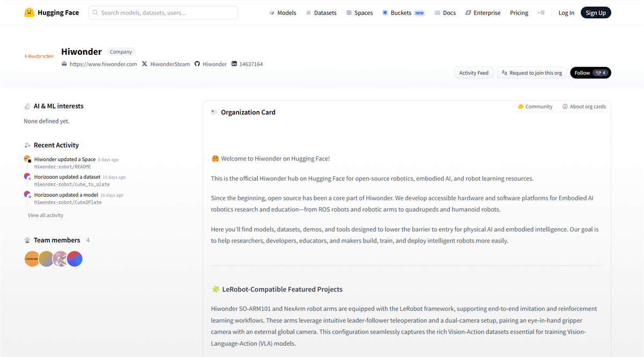Open the Hiwonder GitHub profile link

coord(214,64)
